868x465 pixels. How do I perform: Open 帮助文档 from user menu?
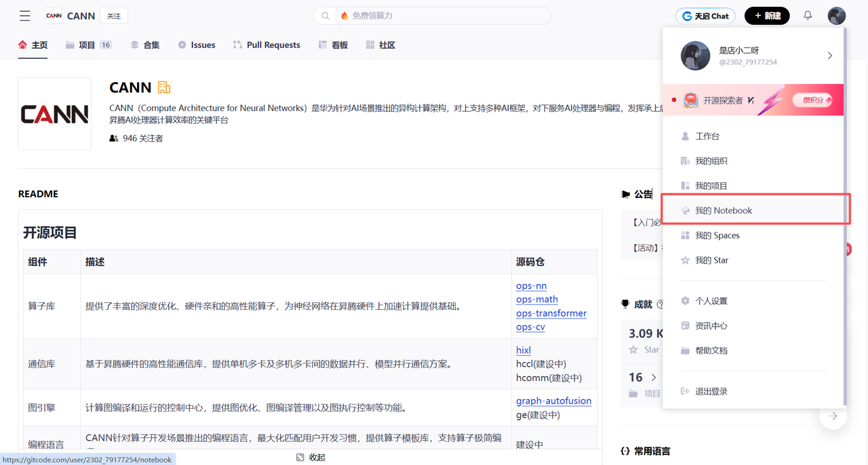753,350
